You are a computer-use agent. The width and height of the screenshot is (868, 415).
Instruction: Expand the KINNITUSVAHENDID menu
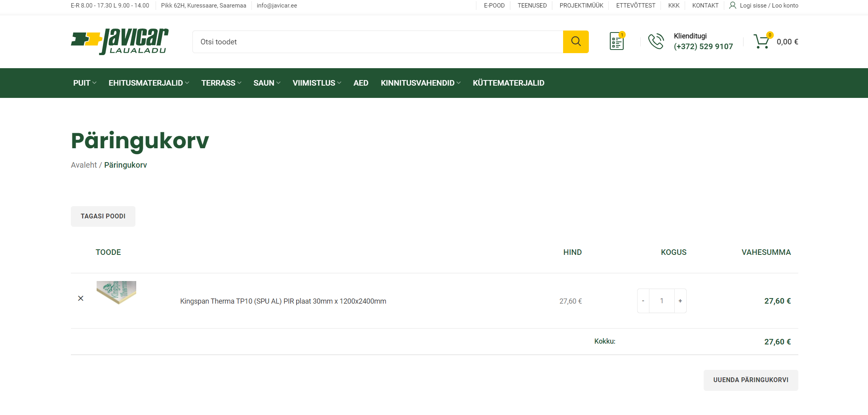click(x=421, y=83)
